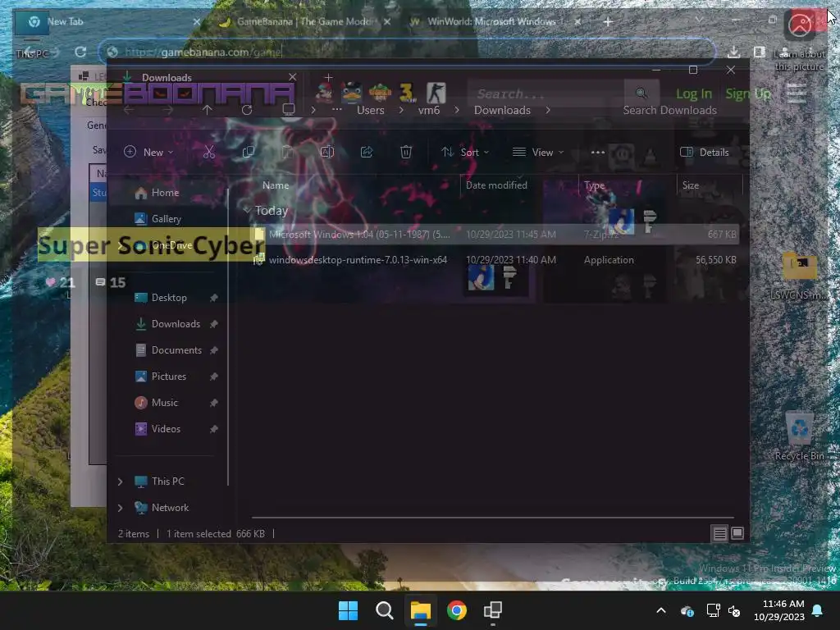Click chevron after Downloads in address path
The image size is (840, 630).
547,110
